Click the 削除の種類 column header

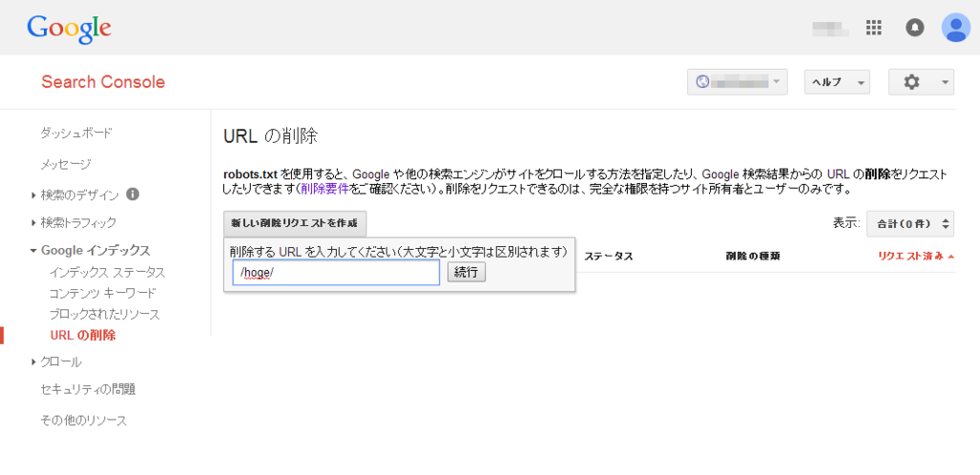753,257
